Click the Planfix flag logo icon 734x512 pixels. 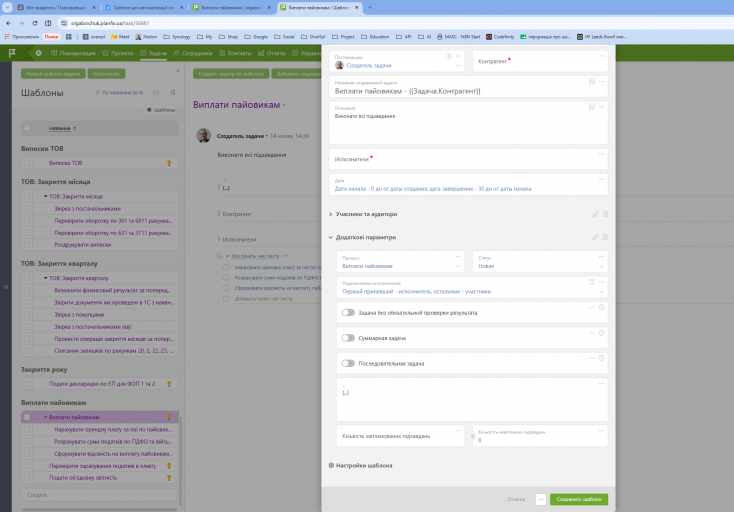[x=12, y=53]
